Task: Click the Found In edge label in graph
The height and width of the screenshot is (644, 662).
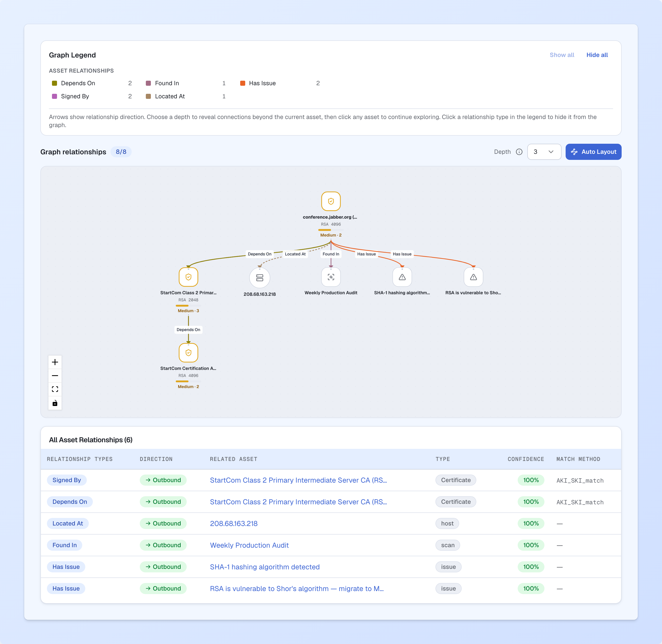Action: point(331,254)
